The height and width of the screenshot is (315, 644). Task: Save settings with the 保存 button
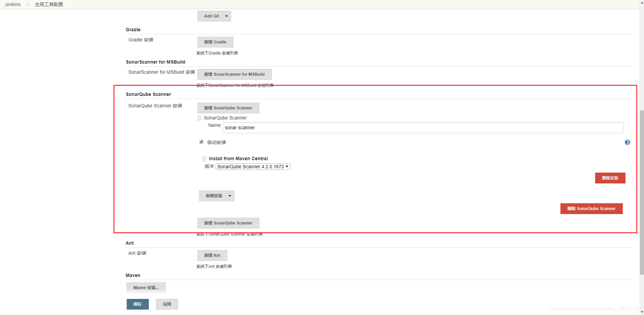[x=138, y=304]
